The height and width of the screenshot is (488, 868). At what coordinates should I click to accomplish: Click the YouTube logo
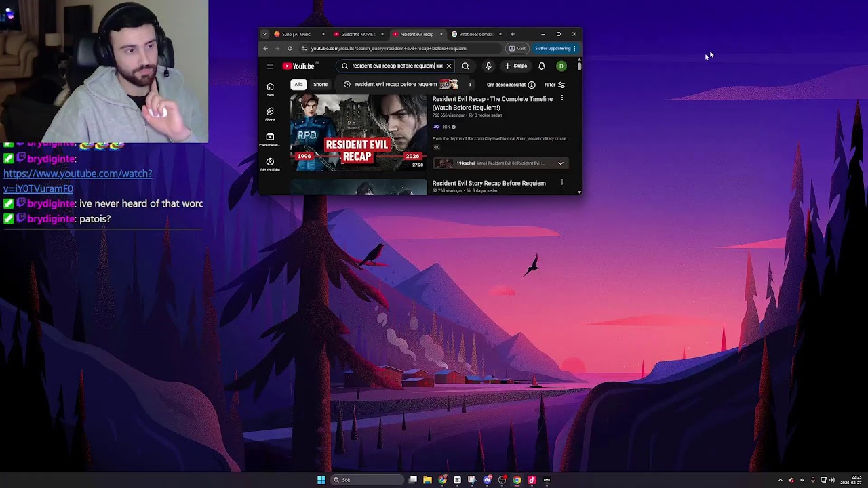[299, 66]
